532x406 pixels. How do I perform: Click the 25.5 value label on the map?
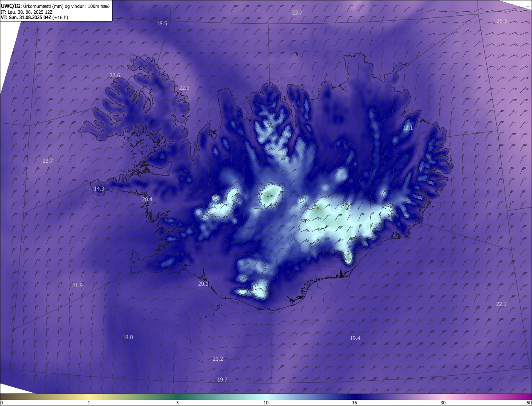[502, 21]
